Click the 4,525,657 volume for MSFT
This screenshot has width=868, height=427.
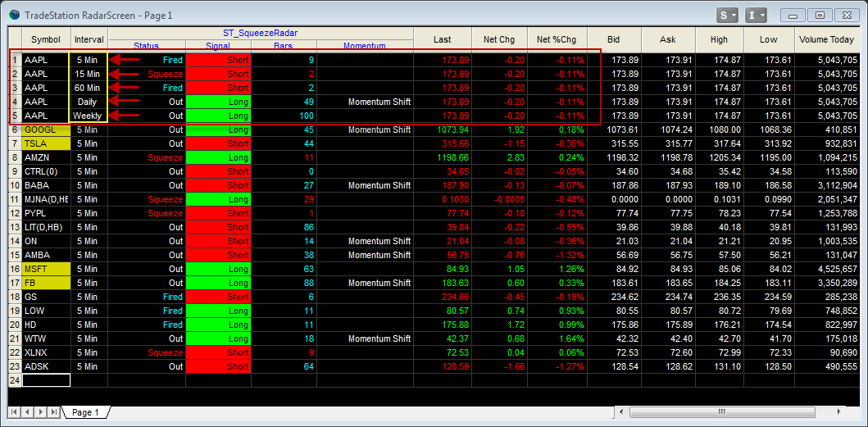tap(828, 269)
